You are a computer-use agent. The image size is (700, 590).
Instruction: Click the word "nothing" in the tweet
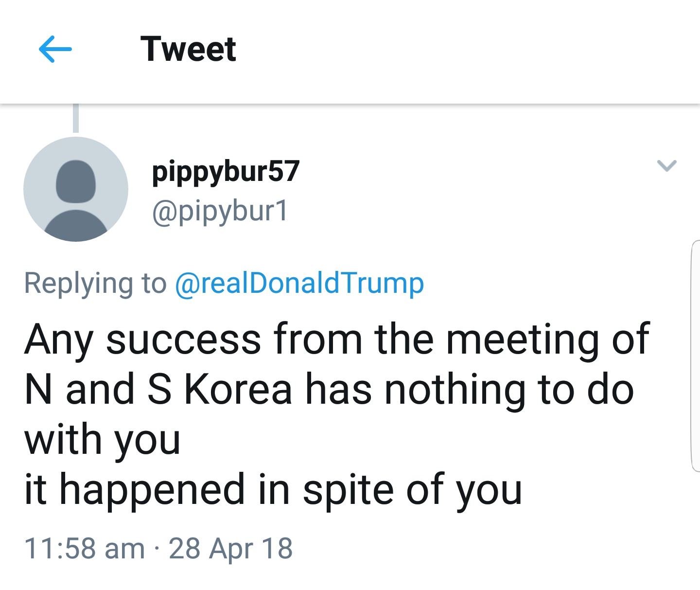tap(455, 389)
